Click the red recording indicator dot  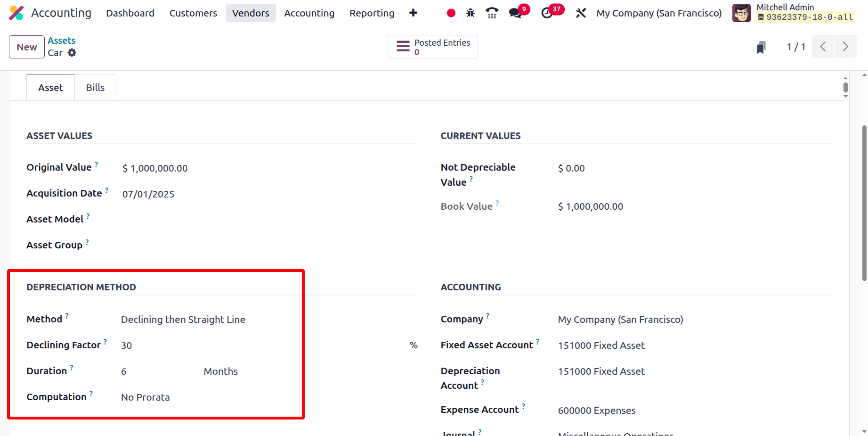click(451, 13)
